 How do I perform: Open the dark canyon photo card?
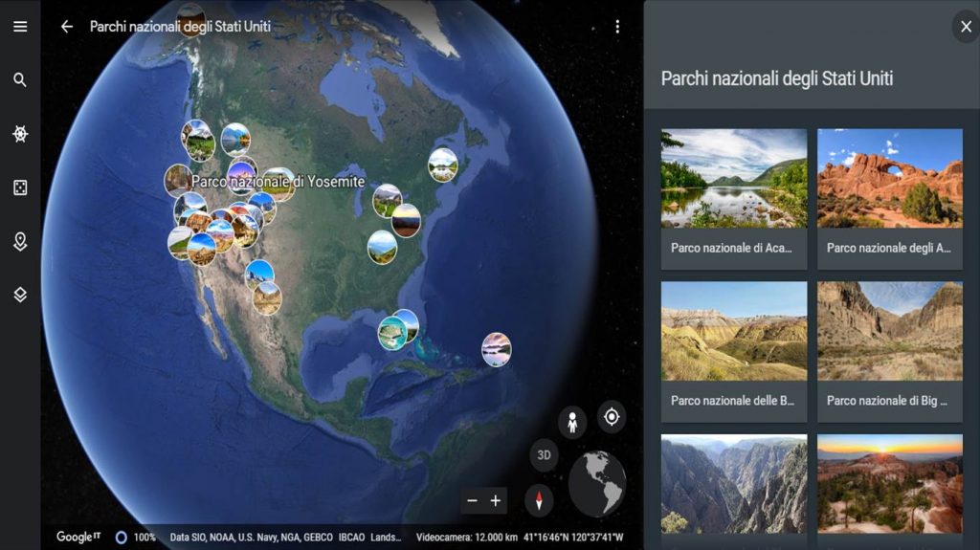point(734,484)
